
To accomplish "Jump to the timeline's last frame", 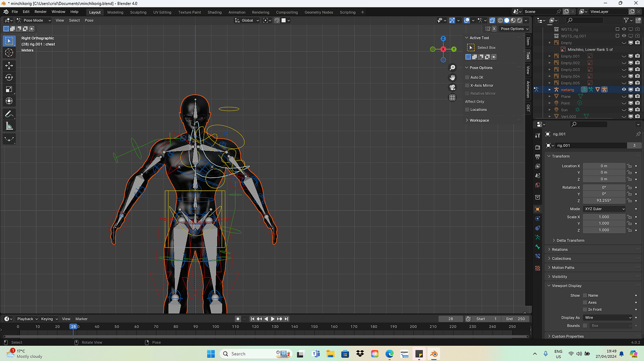I will tap(287, 319).
